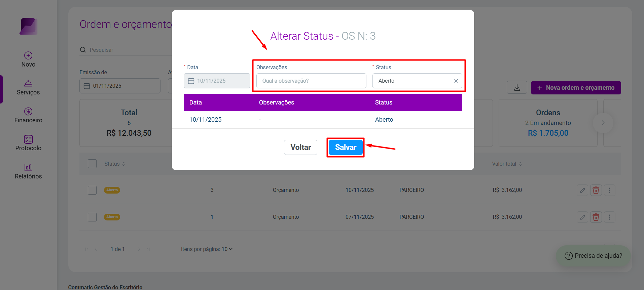Open Financeiro section
This screenshot has width=644, height=290.
[x=28, y=115]
